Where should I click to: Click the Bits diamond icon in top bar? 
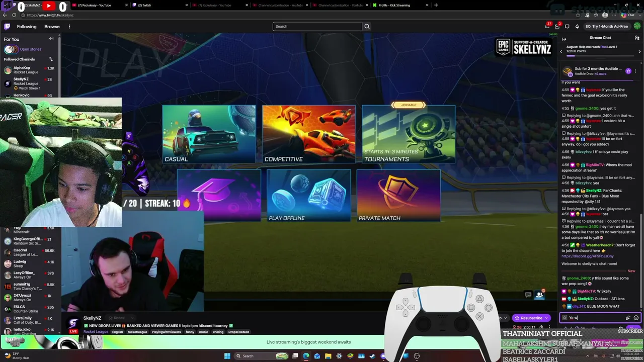[x=577, y=26]
